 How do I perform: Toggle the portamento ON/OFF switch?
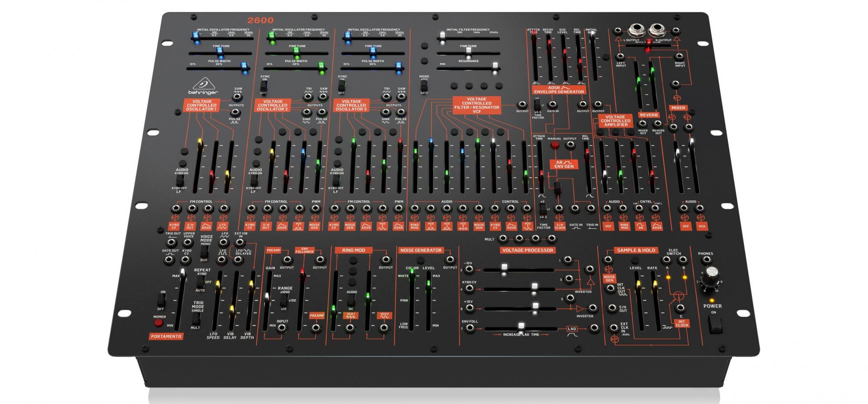pyautogui.click(x=161, y=300)
